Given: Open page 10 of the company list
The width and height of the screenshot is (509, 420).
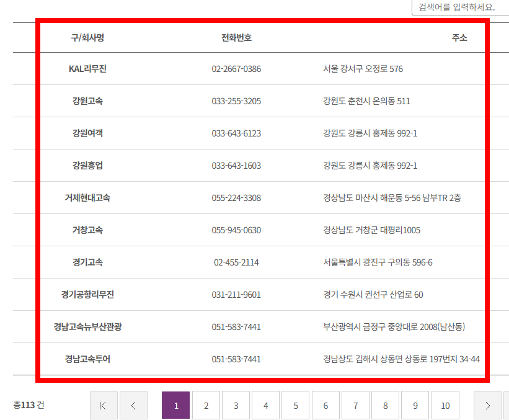Looking at the screenshot, I should [445, 405].
